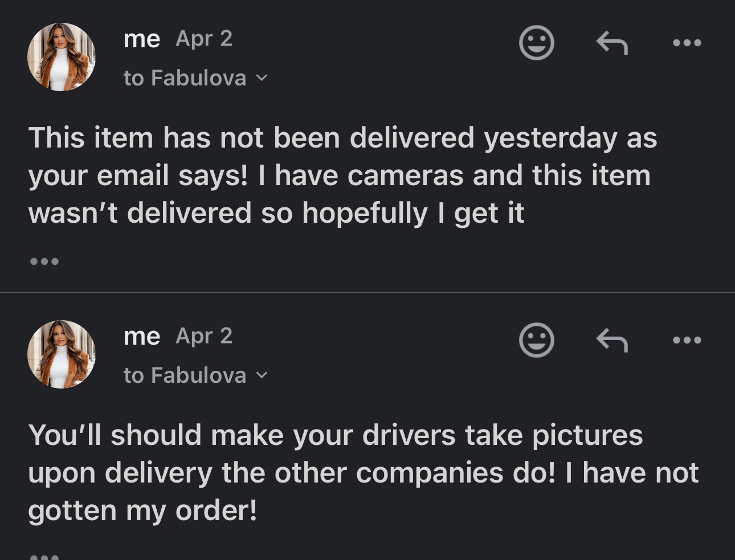Tap the first email's sender profile picture
The height and width of the screenshot is (560, 735).
(x=62, y=57)
